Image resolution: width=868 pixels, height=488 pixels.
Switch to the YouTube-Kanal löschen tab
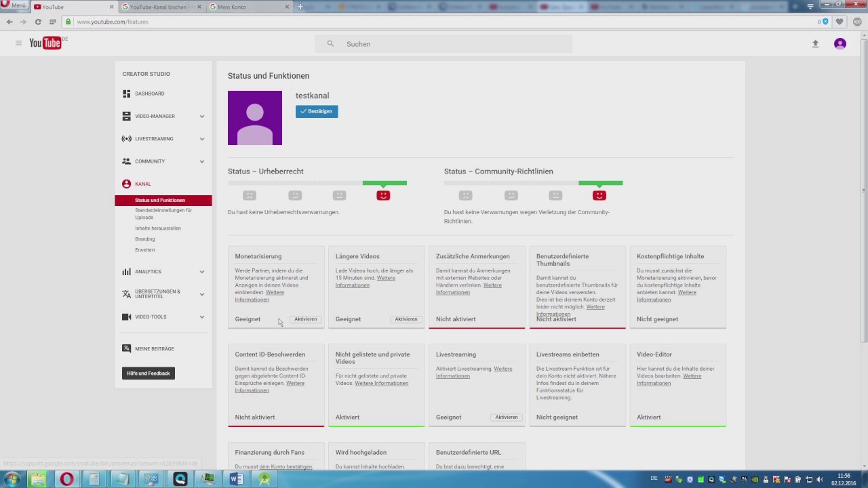pyautogui.click(x=161, y=7)
